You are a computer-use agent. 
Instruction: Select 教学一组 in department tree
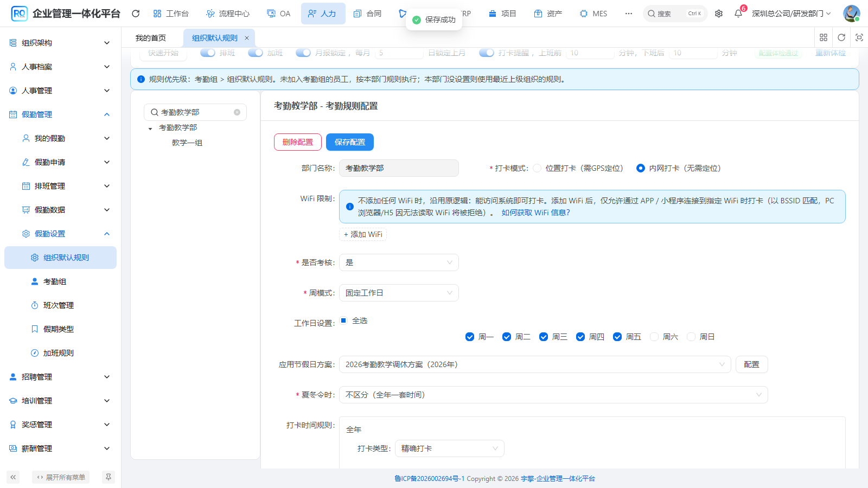[187, 143]
